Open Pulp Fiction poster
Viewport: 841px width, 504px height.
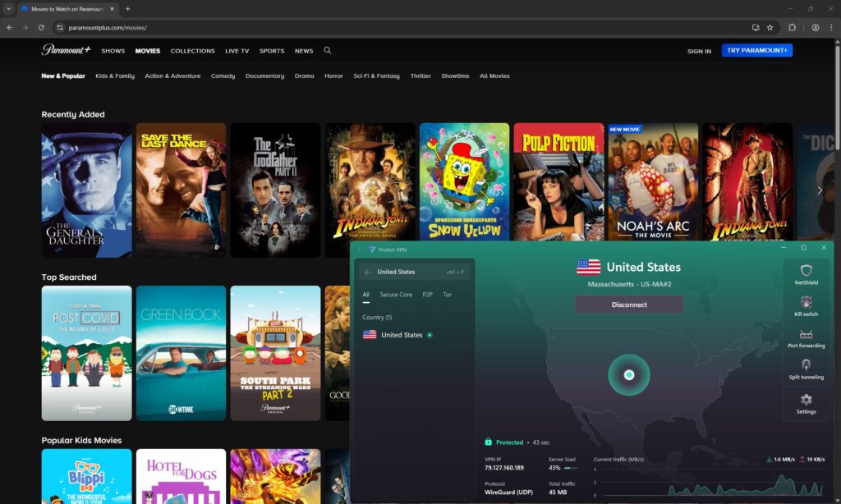pos(558,181)
